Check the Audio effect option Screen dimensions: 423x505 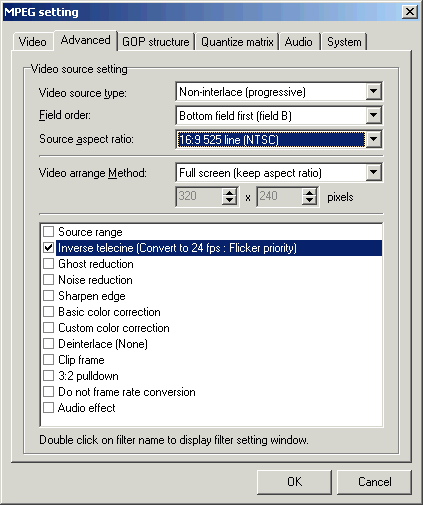click(49, 407)
